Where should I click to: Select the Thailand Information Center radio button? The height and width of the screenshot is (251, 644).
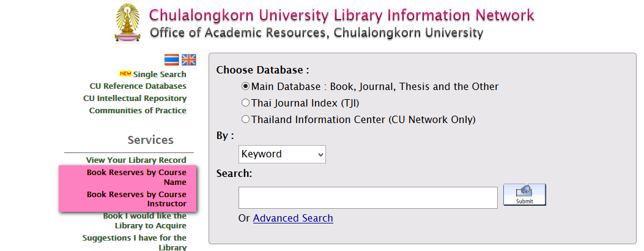click(246, 119)
